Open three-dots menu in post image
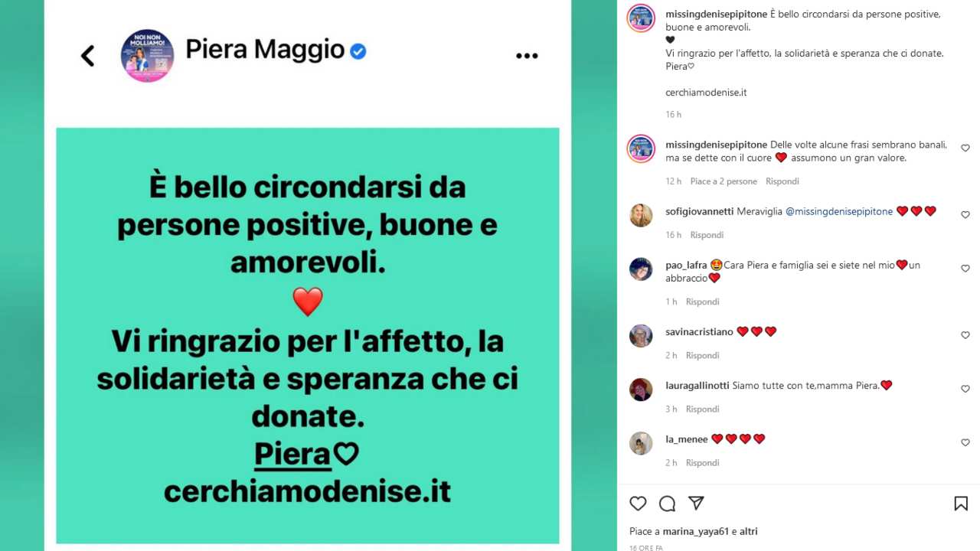 (527, 56)
